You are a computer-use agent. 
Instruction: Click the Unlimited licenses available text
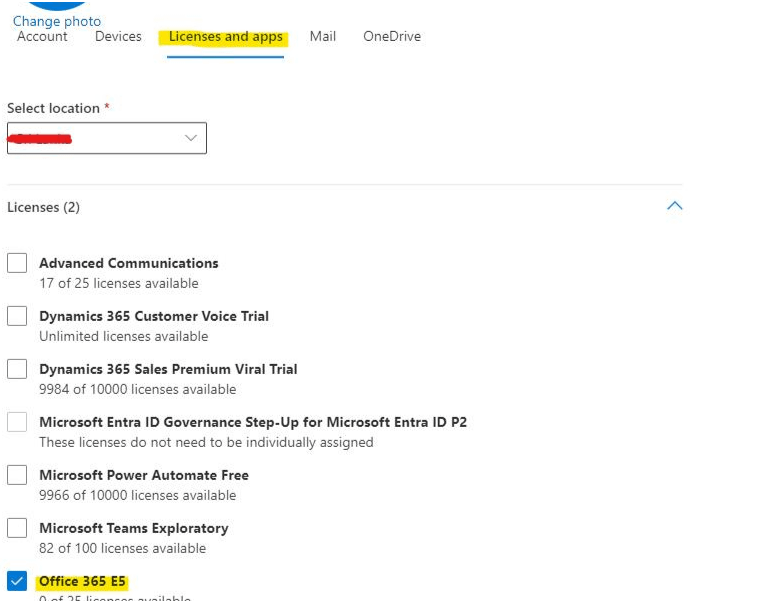[x=124, y=336]
